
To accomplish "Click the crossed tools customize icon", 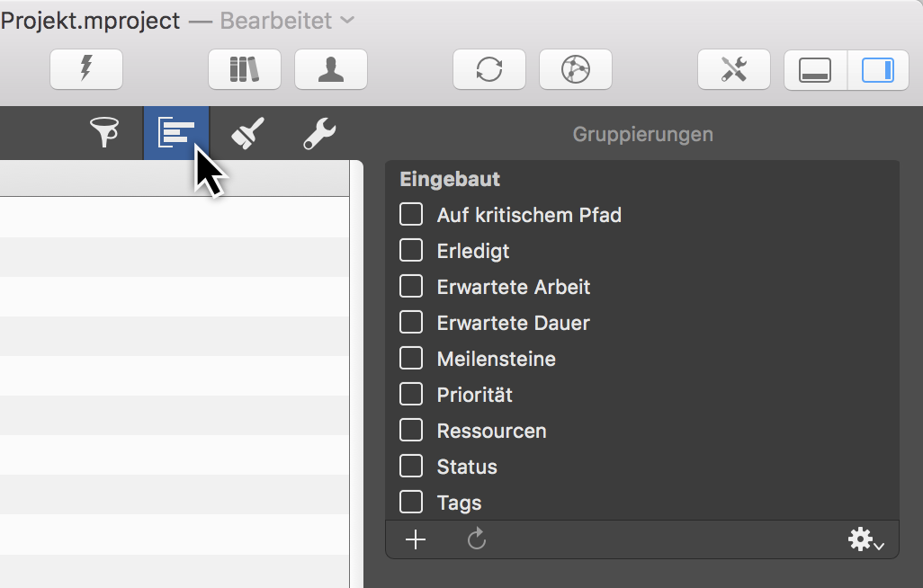I will tap(734, 69).
